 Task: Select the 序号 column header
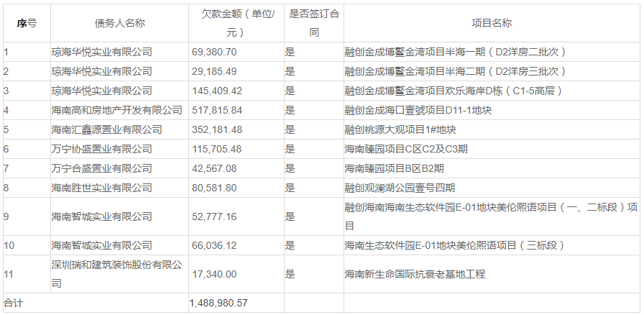point(27,23)
